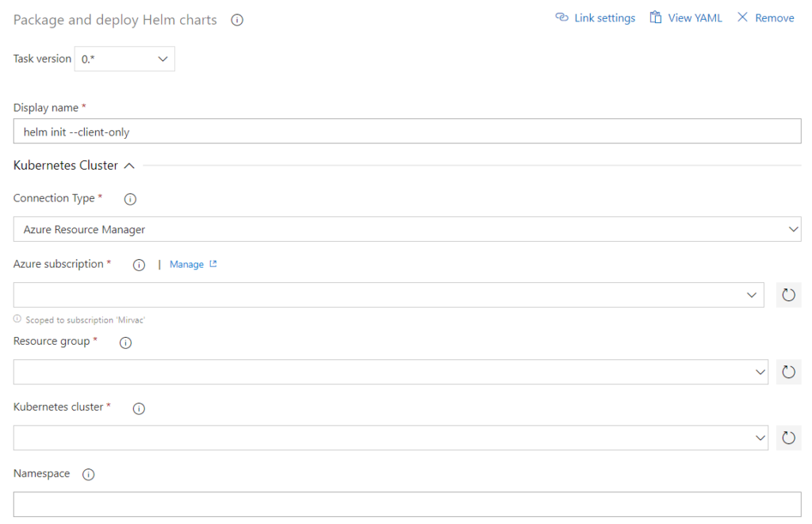The width and height of the screenshot is (812, 524).
Task: Open Azure subscription info icon
Action: click(139, 265)
